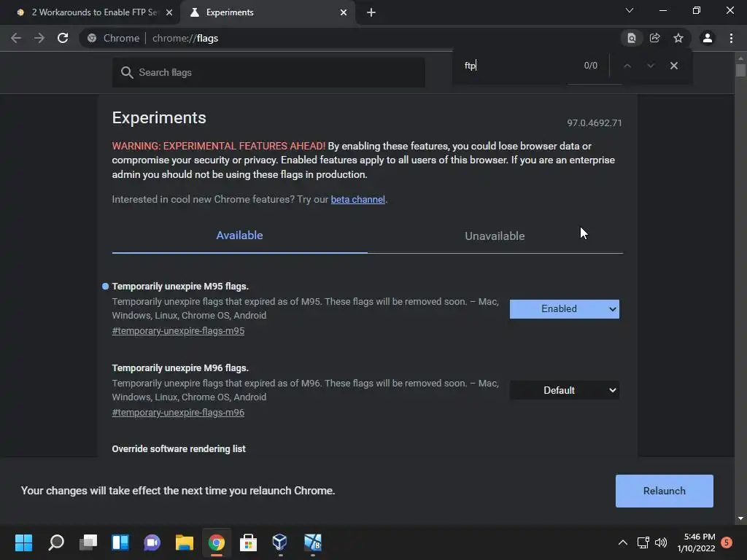Close the find bar
This screenshot has height=560, width=747.
point(673,66)
